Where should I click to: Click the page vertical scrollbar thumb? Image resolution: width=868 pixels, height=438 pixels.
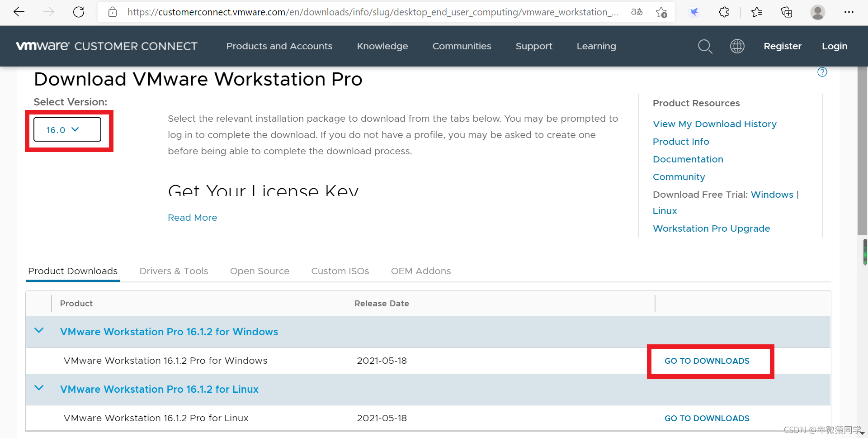[x=863, y=152]
